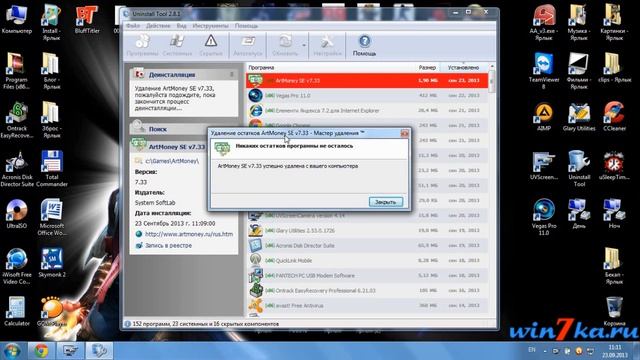The height and width of the screenshot is (360, 640).
Task: Select the TeamViewer 8 desktop icon
Action: [x=544, y=71]
